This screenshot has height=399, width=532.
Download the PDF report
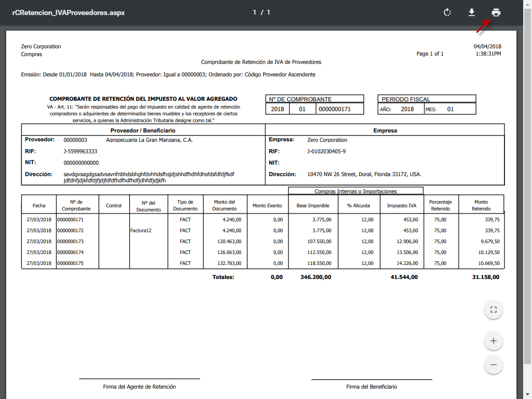tap(472, 12)
